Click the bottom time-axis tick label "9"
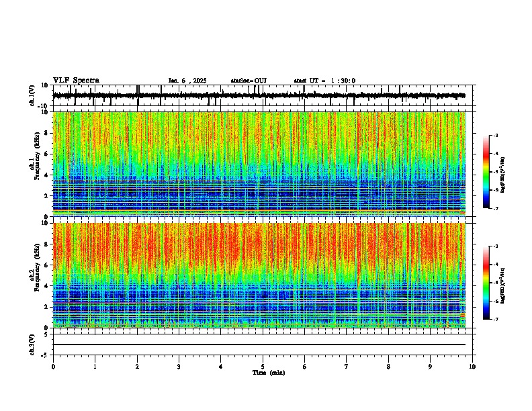Image resolution: width=532 pixels, height=411 pixels. point(430,367)
